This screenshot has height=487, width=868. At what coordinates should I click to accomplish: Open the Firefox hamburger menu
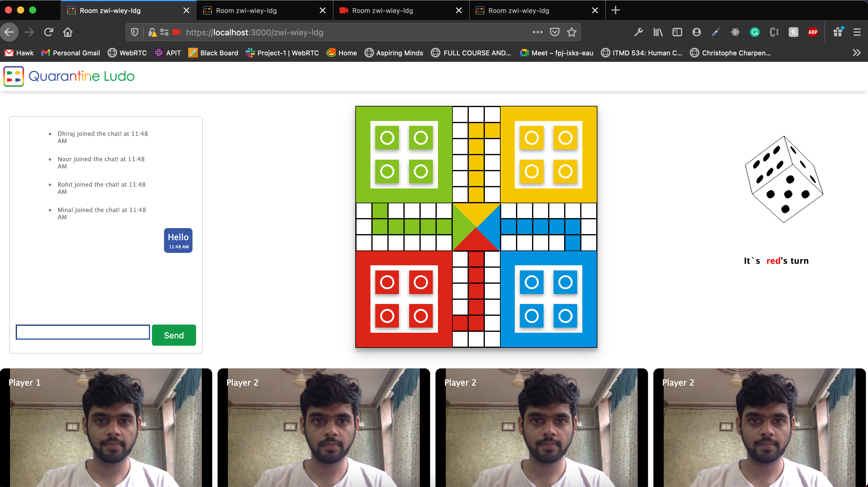click(857, 32)
